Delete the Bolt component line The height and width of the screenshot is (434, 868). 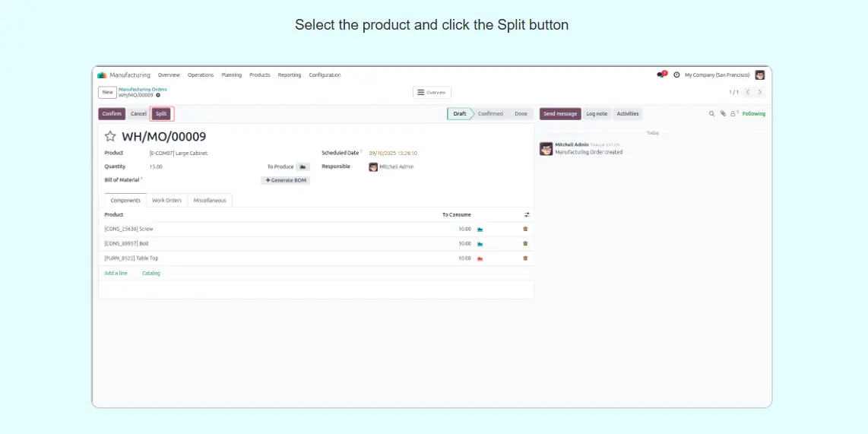525,244
